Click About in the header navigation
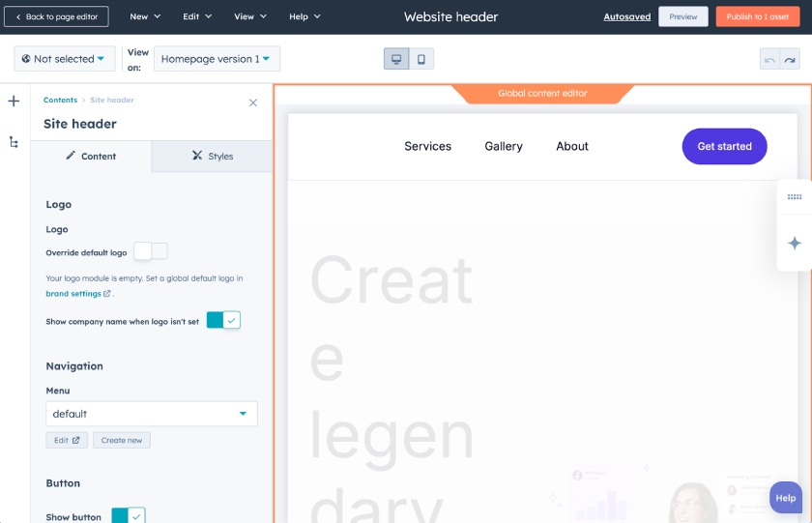This screenshot has width=812, height=523. 572,147
